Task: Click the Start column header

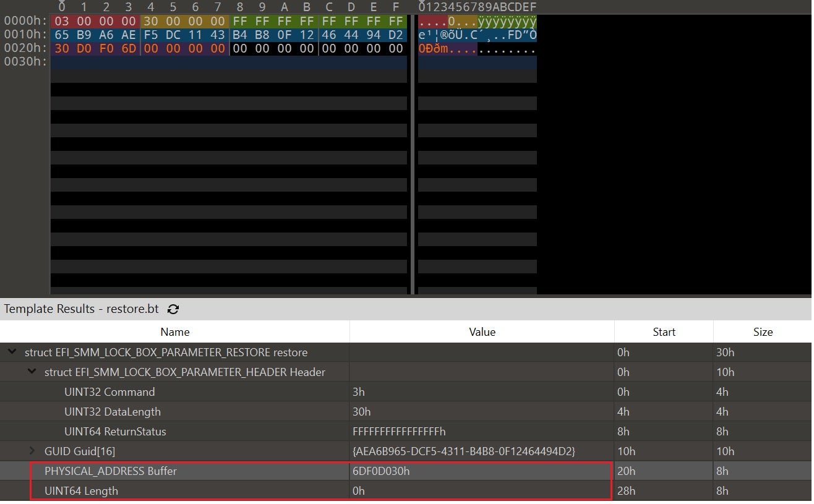Action: coord(664,332)
